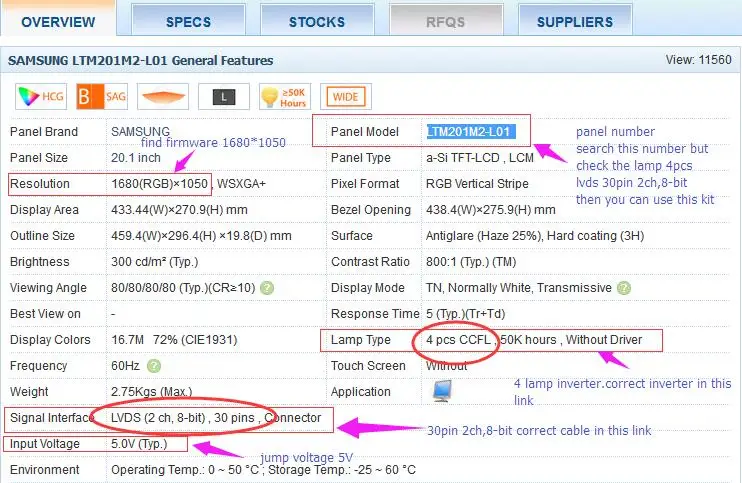Click the HCG color gamut badge

(x=41, y=97)
